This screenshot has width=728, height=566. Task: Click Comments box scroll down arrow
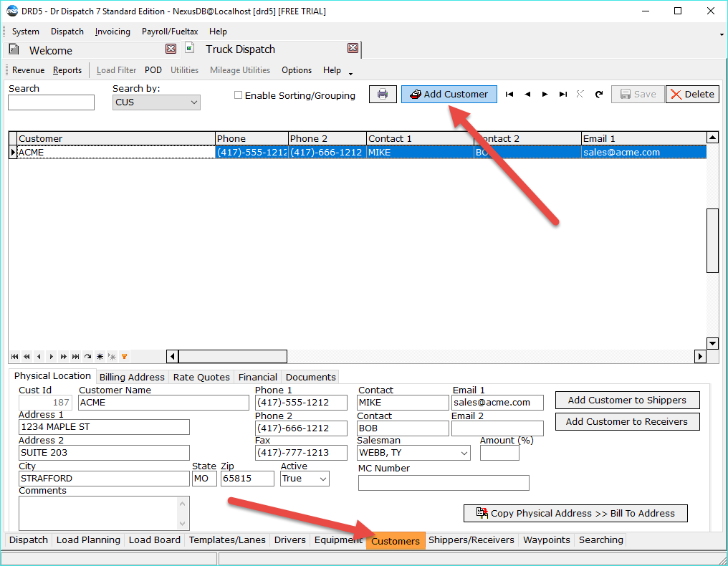(183, 523)
